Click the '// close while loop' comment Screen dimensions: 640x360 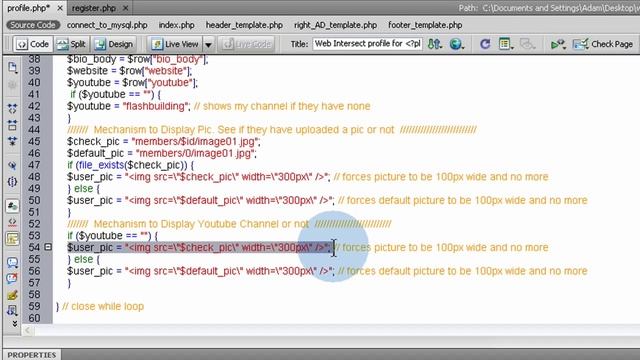103,306
